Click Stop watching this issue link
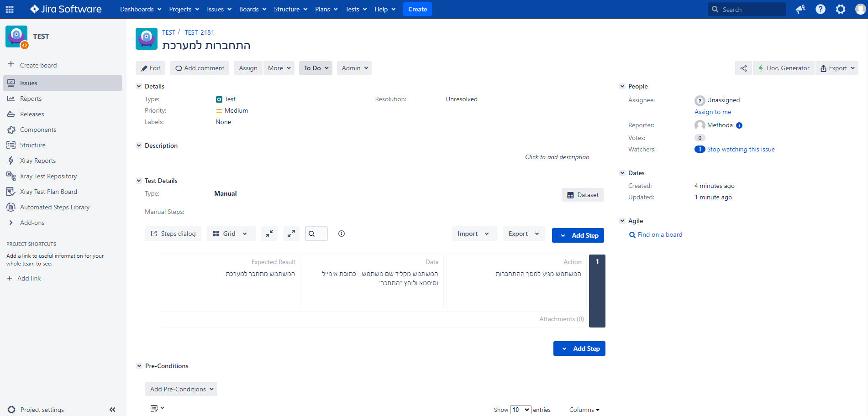 click(741, 149)
